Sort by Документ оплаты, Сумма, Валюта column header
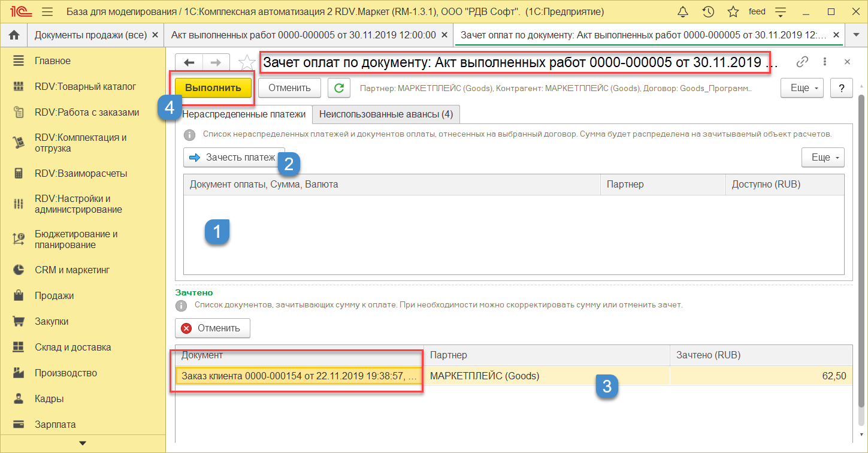This screenshot has width=868, height=453. pyautogui.click(x=392, y=185)
